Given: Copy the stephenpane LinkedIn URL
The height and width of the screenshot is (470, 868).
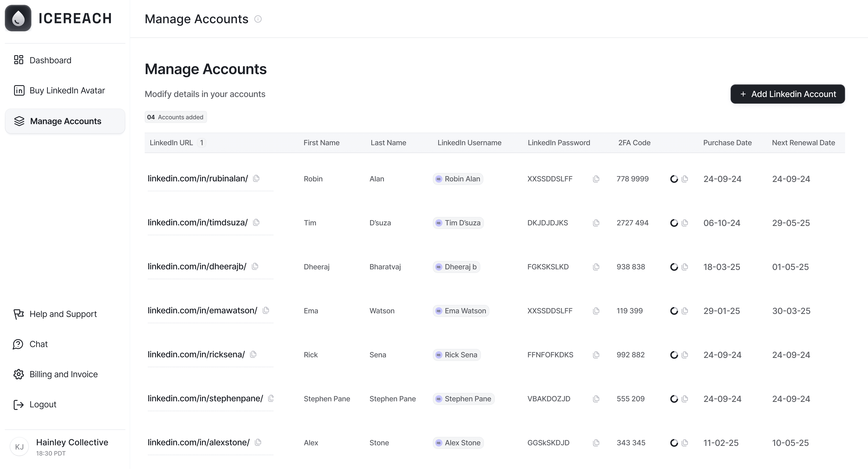Looking at the screenshot, I should pyautogui.click(x=271, y=398).
